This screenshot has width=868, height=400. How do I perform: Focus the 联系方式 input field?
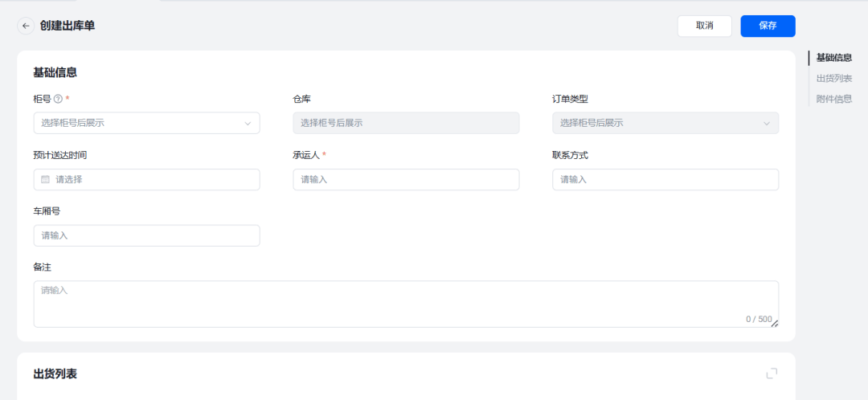[x=665, y=179]
